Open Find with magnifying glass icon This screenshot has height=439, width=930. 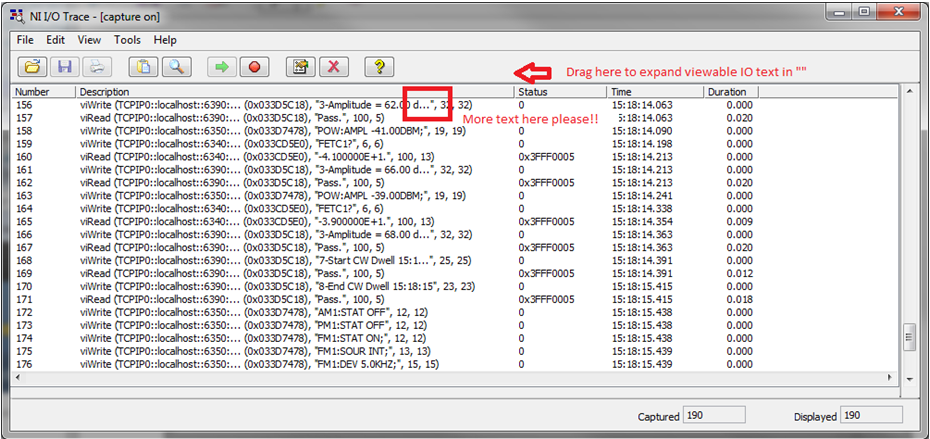tap(176, 67)
